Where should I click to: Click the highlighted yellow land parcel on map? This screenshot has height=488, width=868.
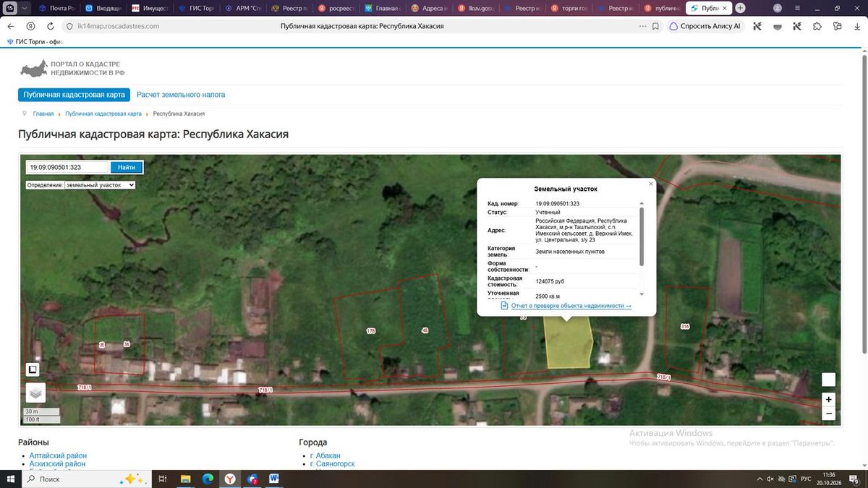pos(568,342)
